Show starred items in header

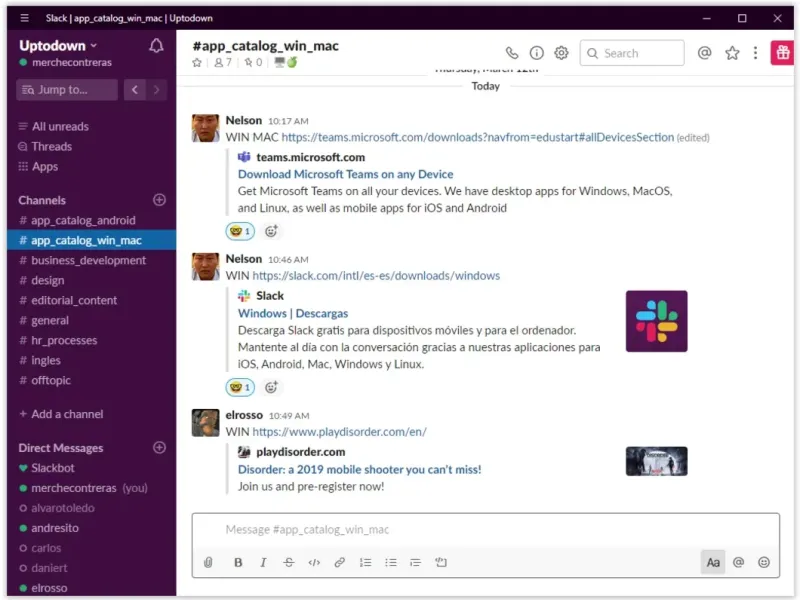pyautogui.click(x=732, y=53)
